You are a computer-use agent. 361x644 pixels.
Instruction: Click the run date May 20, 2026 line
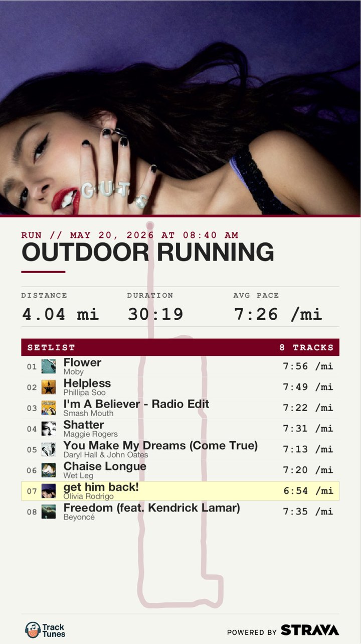pyautogui.click(x=130, y=235)
